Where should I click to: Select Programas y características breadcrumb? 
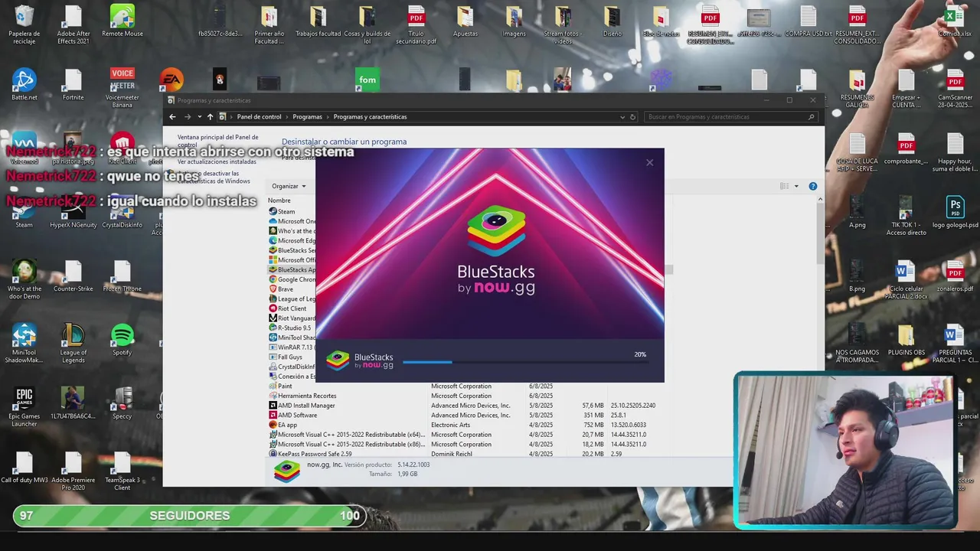(x=370, y=117)
